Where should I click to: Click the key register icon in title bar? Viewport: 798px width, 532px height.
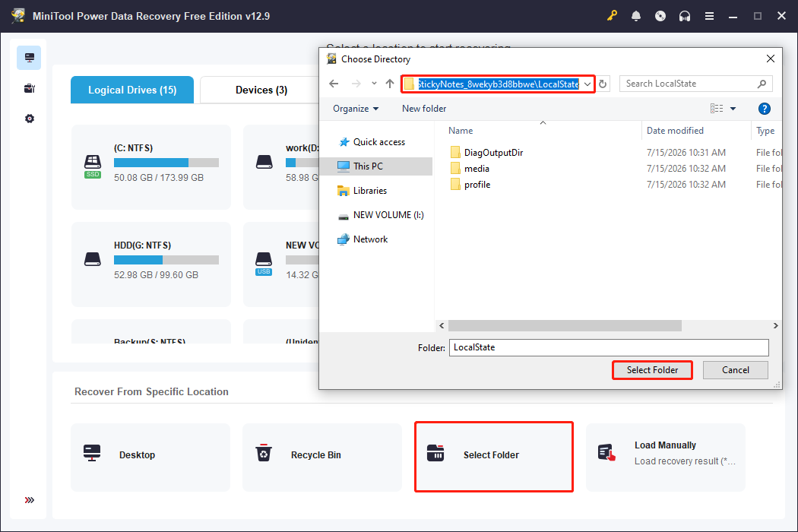[612, 16]
